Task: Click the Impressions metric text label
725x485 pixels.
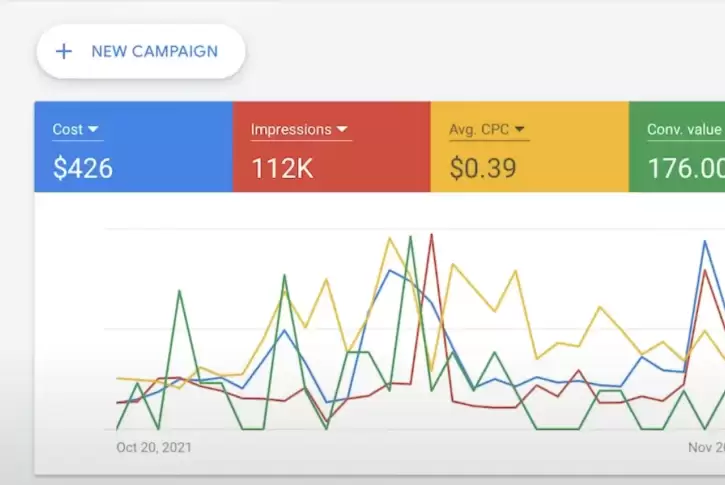Action: click(x=290, y=129)
